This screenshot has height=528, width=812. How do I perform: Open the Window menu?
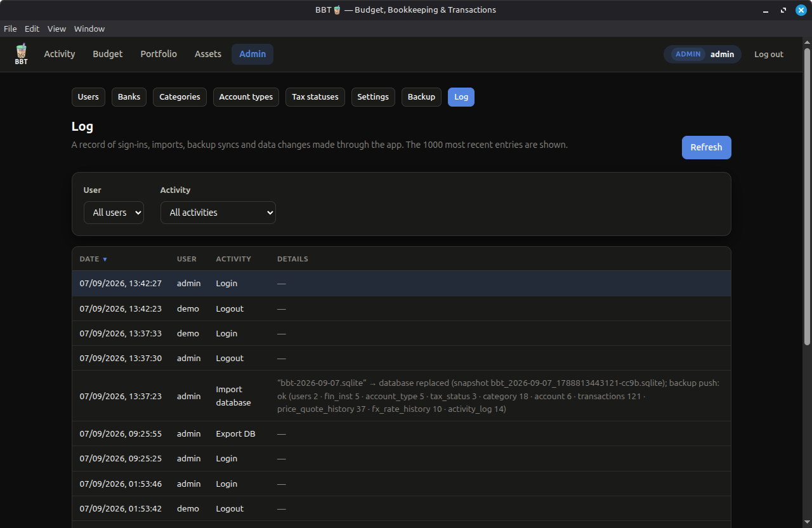tap(89, 29)
